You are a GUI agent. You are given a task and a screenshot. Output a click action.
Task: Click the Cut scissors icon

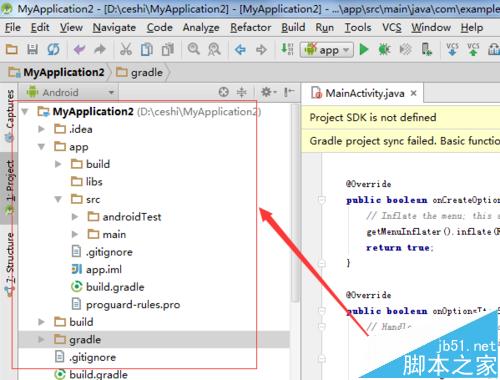126,50
